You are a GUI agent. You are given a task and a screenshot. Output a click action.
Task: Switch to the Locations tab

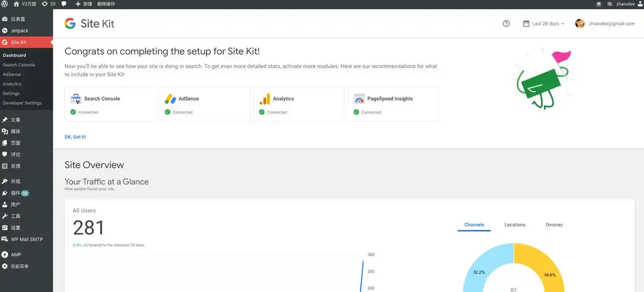pyautogui.click(x=515, y=225)
